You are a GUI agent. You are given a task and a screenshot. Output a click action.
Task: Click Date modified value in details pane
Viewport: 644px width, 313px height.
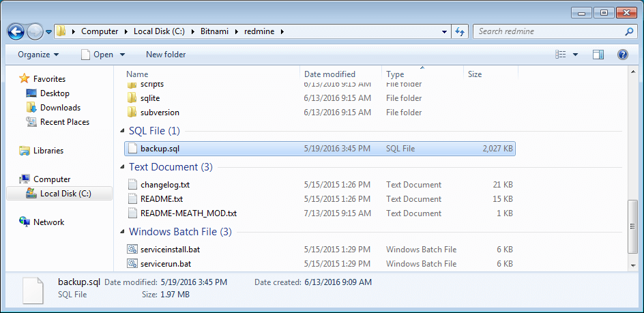click(194, 282)
